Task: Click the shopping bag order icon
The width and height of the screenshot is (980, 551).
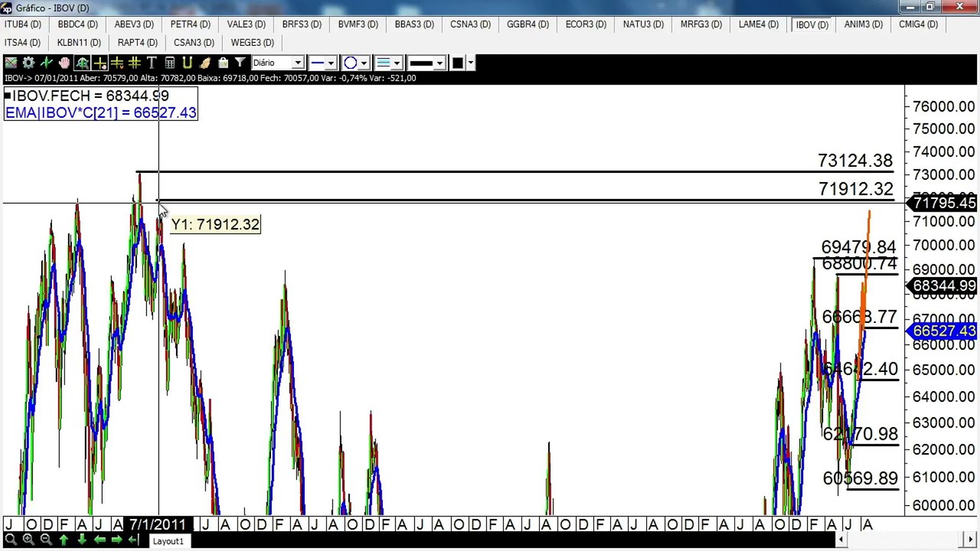Action: [223, 63]
